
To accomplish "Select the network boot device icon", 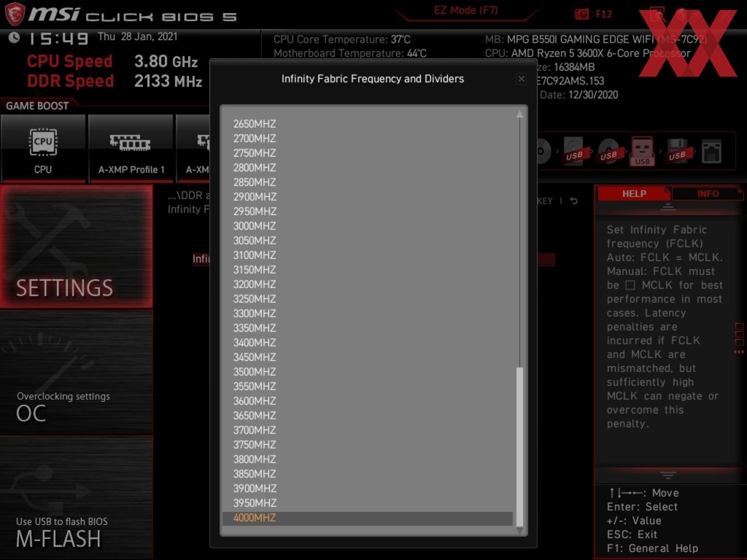I will [711, 152].
